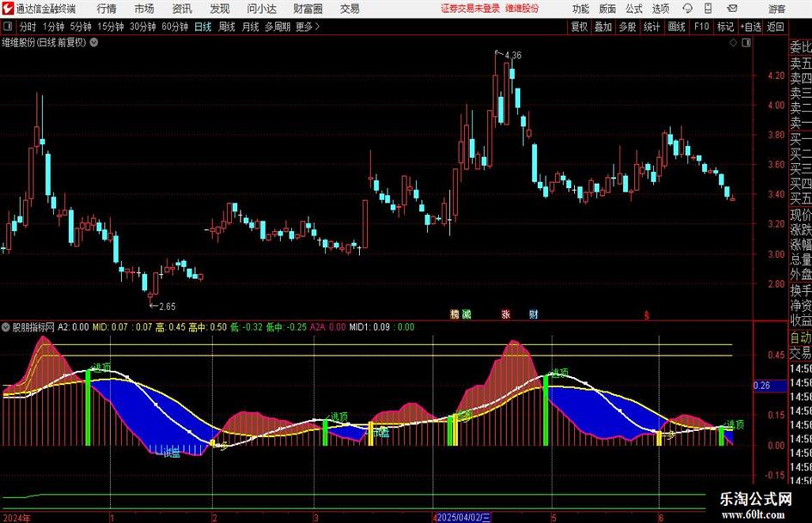This screenshot has width=812, height=523.
Task: Toggle the right info panel icon
Action: click(746, 43)
